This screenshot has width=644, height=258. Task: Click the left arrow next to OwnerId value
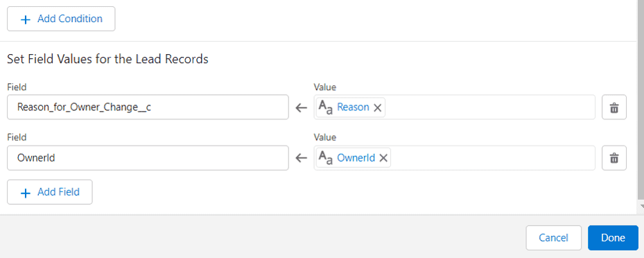302,158
